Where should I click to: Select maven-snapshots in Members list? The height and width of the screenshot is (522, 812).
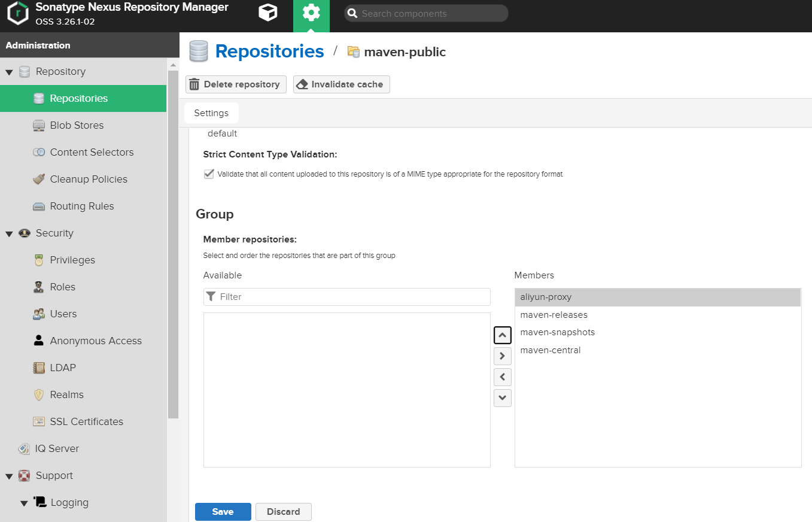click(x=658, y=332)
